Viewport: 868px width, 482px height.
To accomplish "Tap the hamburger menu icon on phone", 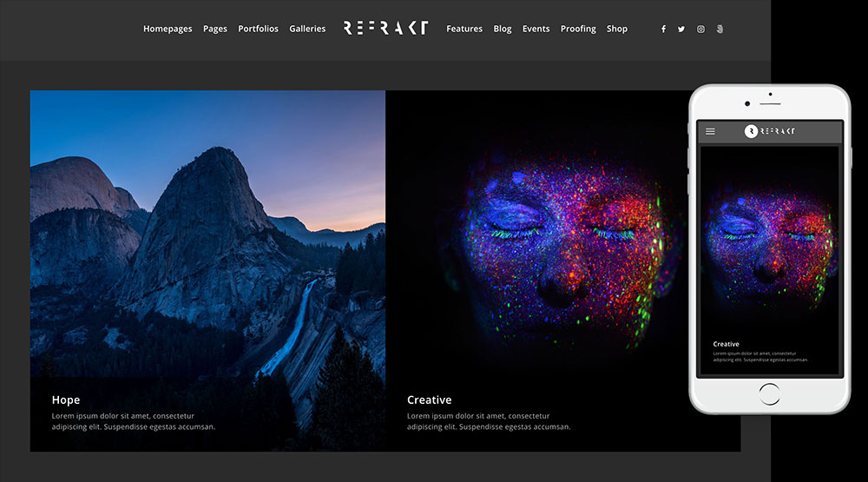I will pos(710,132).
